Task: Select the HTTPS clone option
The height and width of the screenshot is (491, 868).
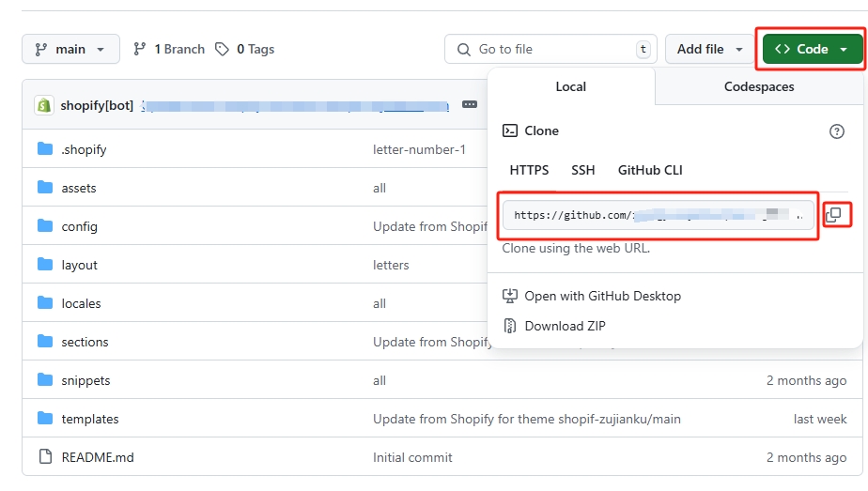Action: pos(529,170)
